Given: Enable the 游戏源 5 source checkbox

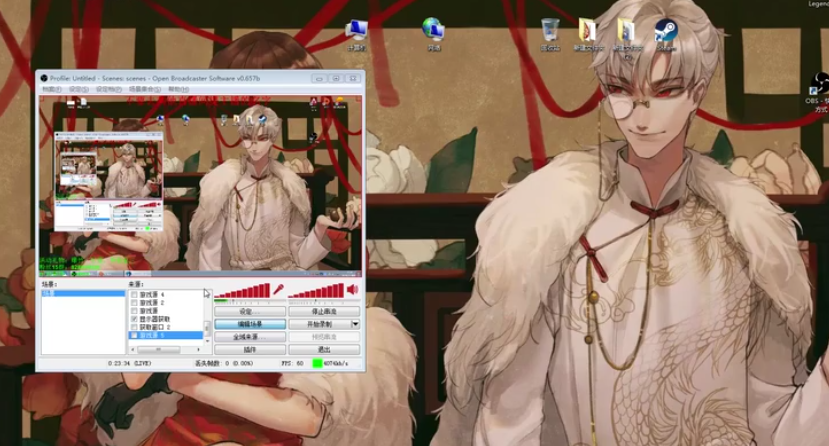Looking at the screenshot, I should coord(134,336).
